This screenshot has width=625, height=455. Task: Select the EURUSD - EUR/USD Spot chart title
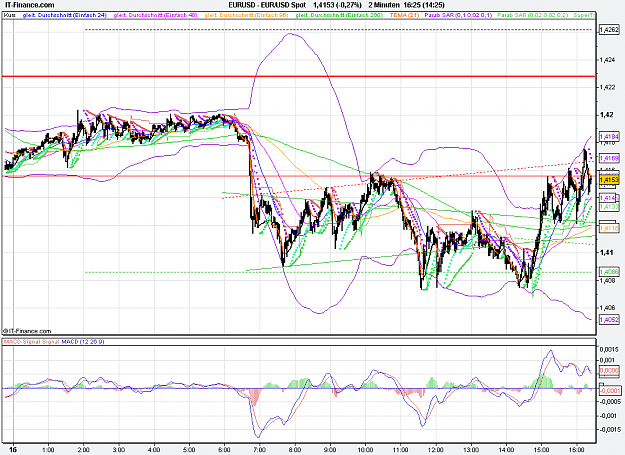coord(267,5)
